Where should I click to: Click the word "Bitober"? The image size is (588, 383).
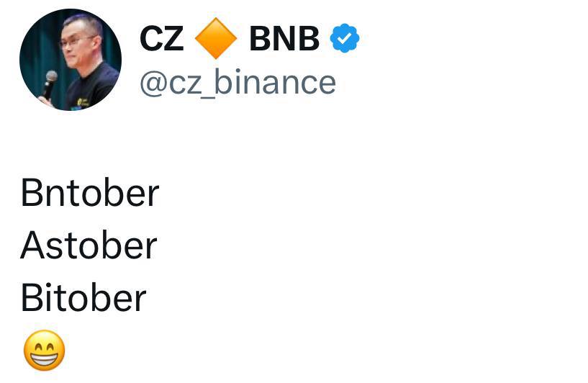(x=83, y=298)
